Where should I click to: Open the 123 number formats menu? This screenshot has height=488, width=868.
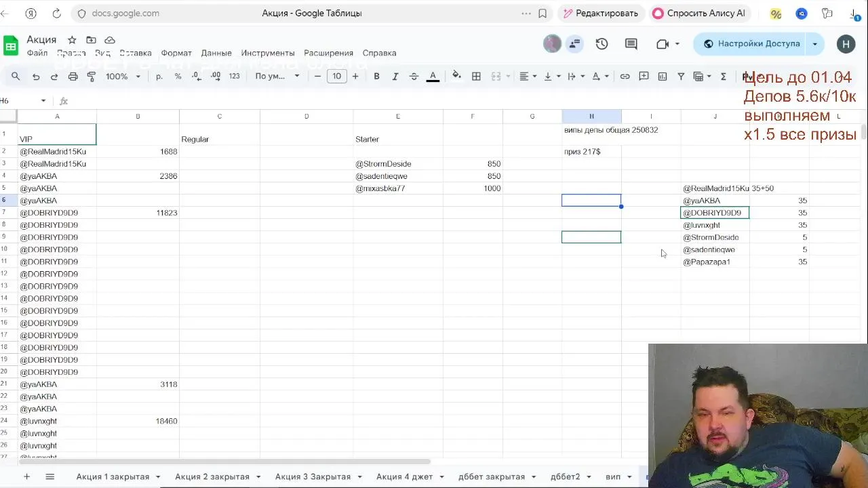pyautogui.click(x=235, y=77)
